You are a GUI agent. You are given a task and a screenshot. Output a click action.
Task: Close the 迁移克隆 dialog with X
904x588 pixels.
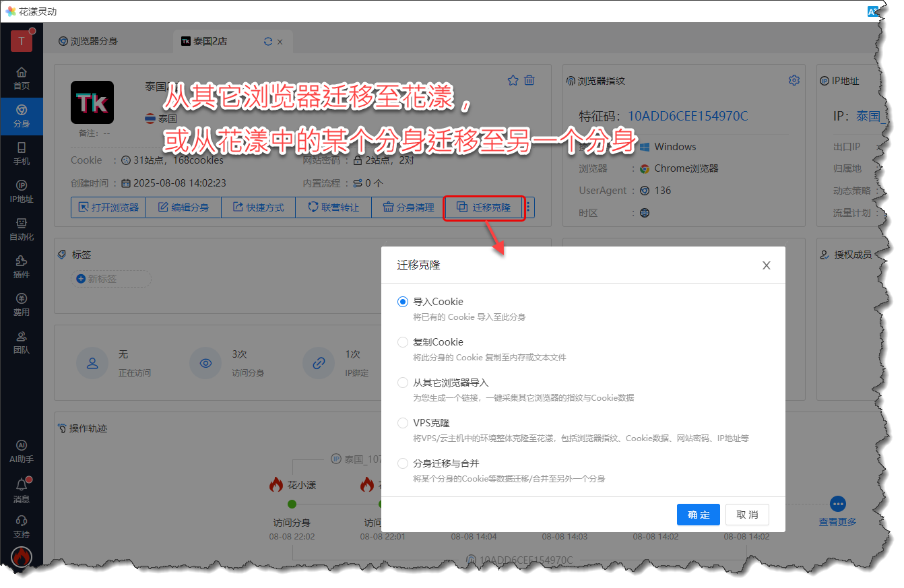click(766, 265)
